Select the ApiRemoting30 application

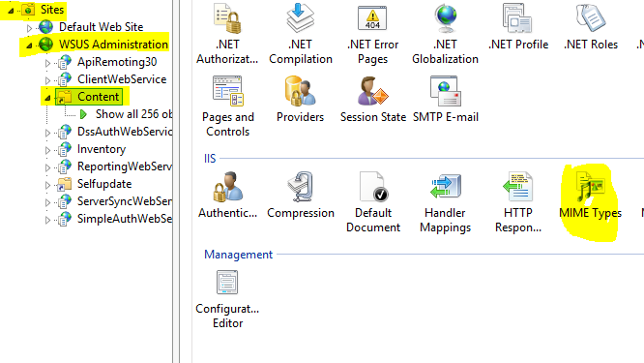(117, 62)
